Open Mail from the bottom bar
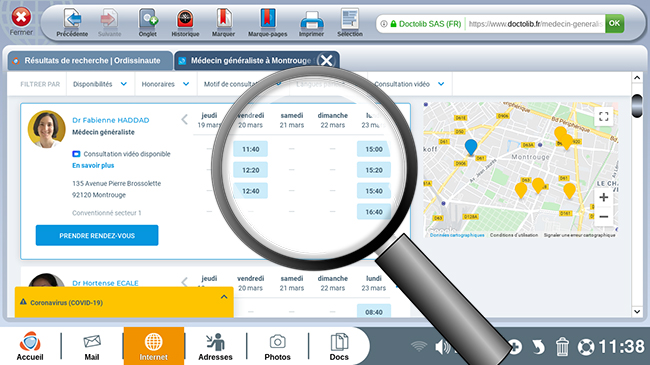This screenshot has width=650, height=365. pos(92,347)
